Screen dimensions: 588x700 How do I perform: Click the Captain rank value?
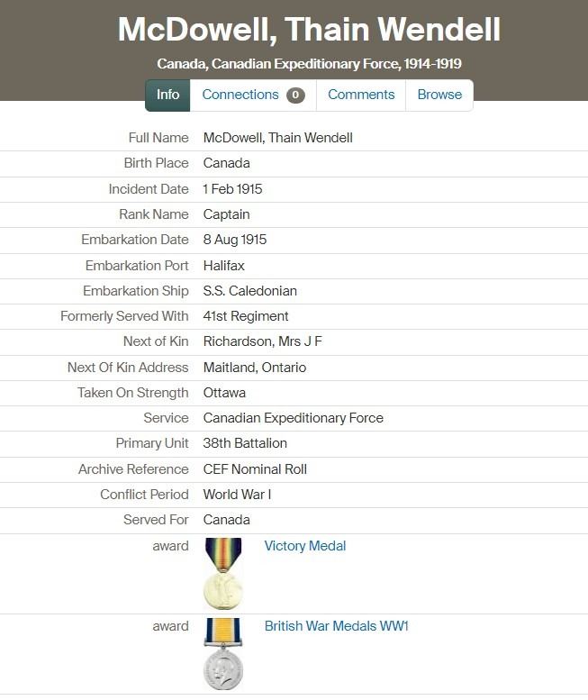point(227,214)
